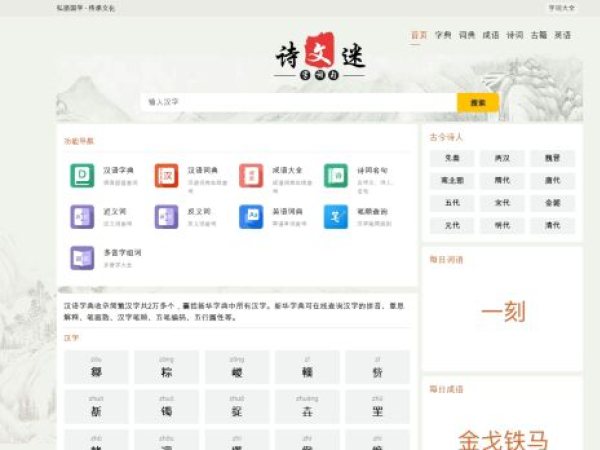Select the 宋代 poets era button
This screenshot has height=450, width=600.
tap(502, 203)
